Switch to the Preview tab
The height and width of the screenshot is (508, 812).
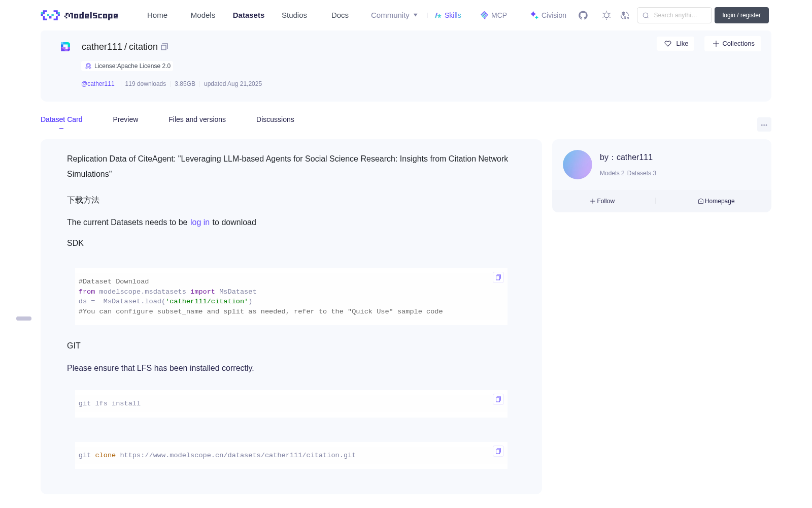[x=125, y=119]
